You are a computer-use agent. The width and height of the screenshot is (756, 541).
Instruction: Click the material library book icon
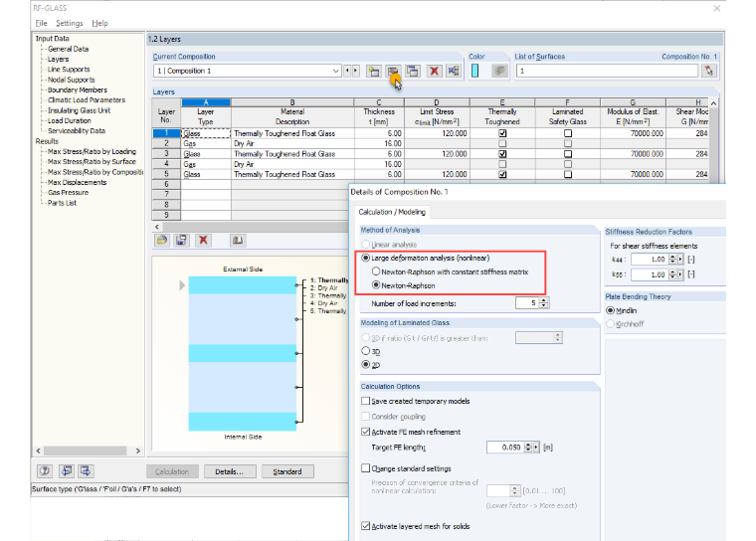[x=237, y=240]
